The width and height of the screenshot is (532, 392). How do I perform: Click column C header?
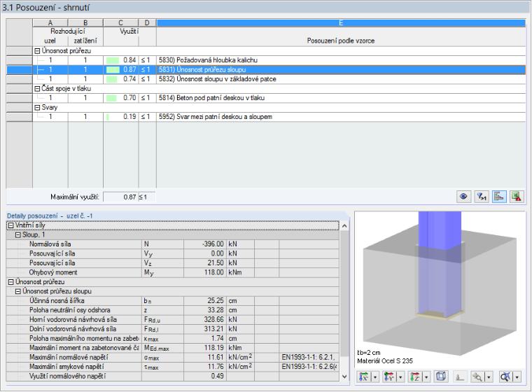click(121, 22)
